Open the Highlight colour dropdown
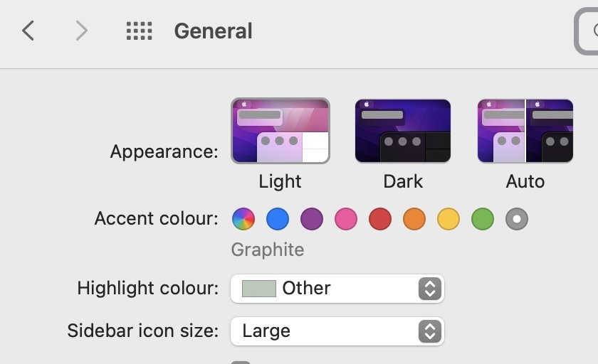Screen dimensions: 598x364 click(337, 289)
